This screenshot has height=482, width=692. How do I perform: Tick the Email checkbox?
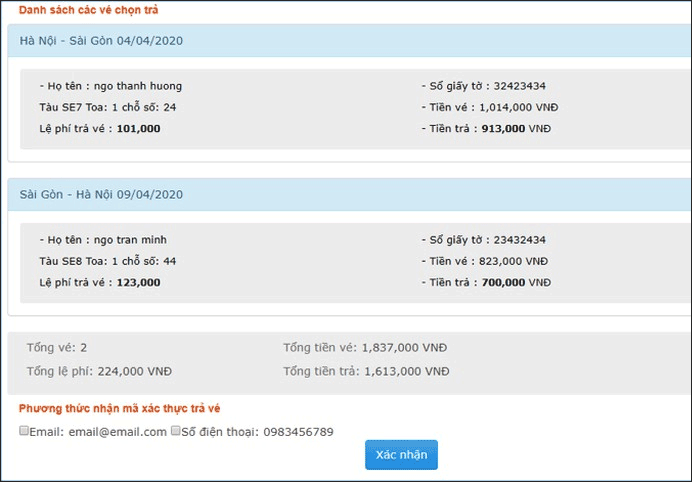(24, 432)
